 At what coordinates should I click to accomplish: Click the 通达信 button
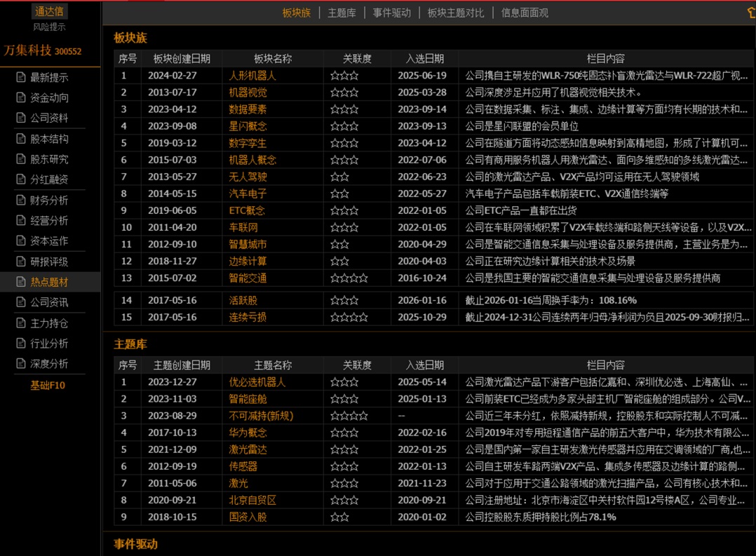pyautogui.click(x=49, y=11)
